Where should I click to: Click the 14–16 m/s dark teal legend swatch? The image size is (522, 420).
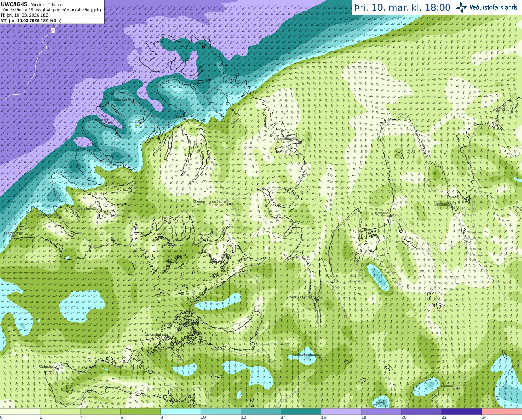click(x=301, y=411)
